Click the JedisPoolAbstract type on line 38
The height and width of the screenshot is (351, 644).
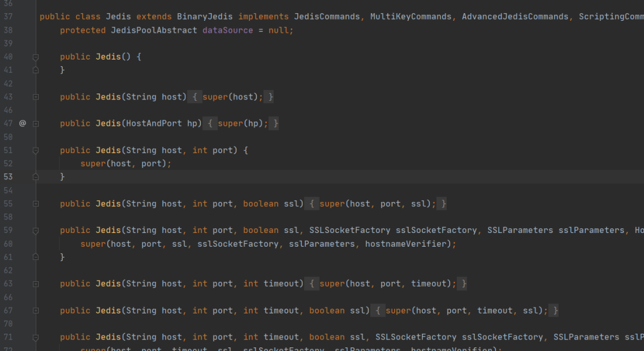pyautogui.click(x=154, y=30)
